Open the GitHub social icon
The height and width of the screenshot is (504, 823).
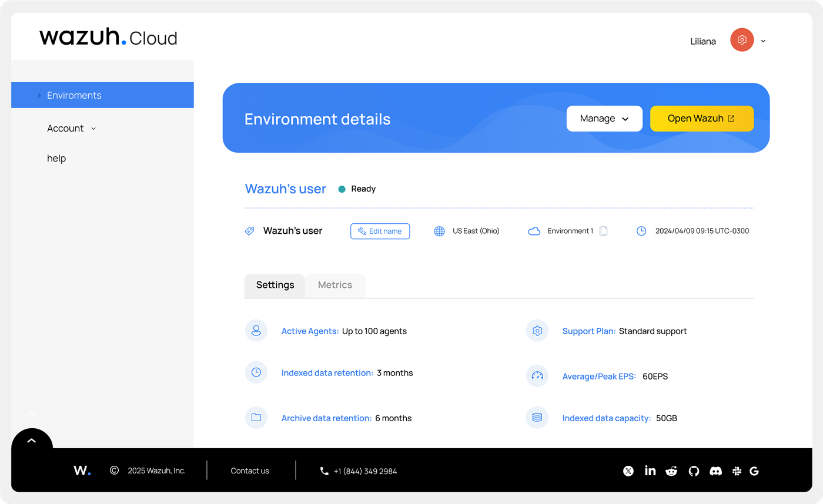(x=694, y=471)
